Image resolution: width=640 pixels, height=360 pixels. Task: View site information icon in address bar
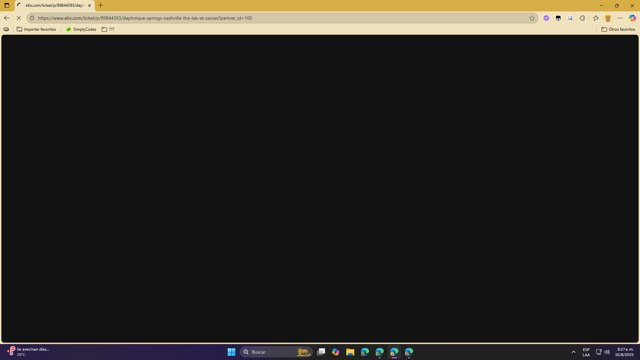(x=32, y=18)
